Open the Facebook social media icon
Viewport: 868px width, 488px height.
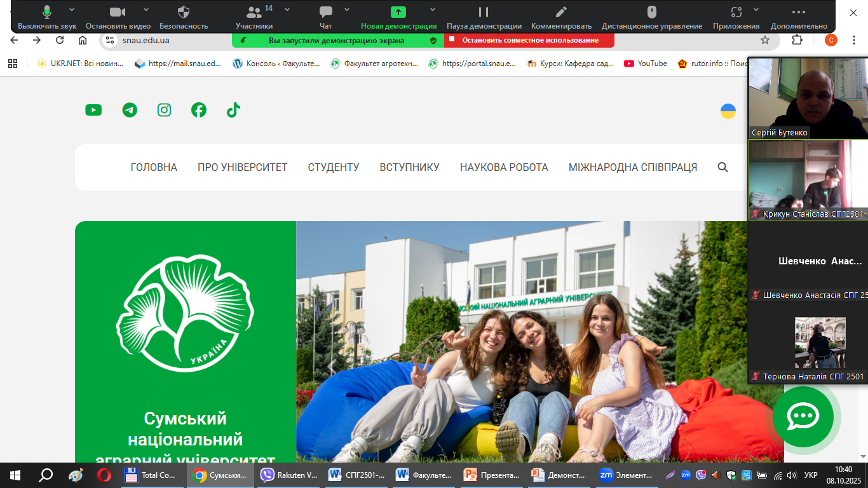tap(199, 110)
